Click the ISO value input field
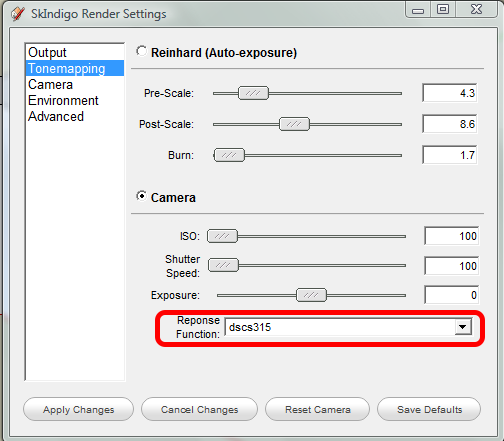This screenshot has width=504, height=441. pyautogui.click(x=452, y=236)
